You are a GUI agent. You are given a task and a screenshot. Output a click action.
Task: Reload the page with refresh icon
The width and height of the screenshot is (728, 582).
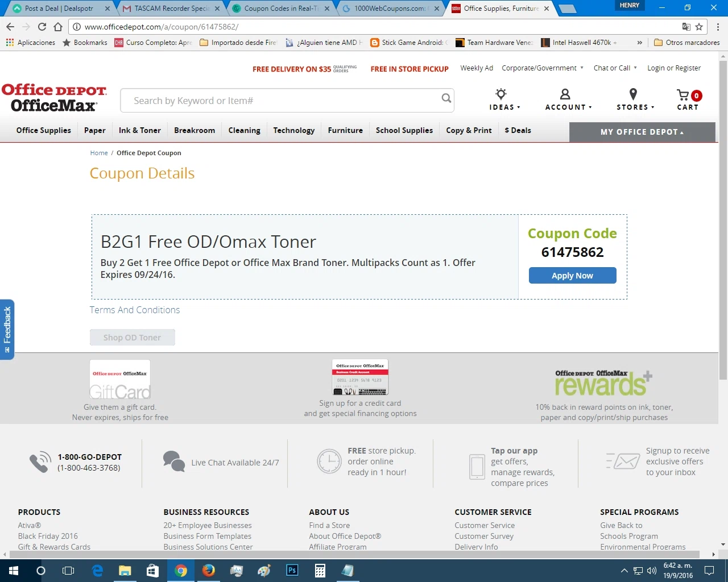(42, 27)
